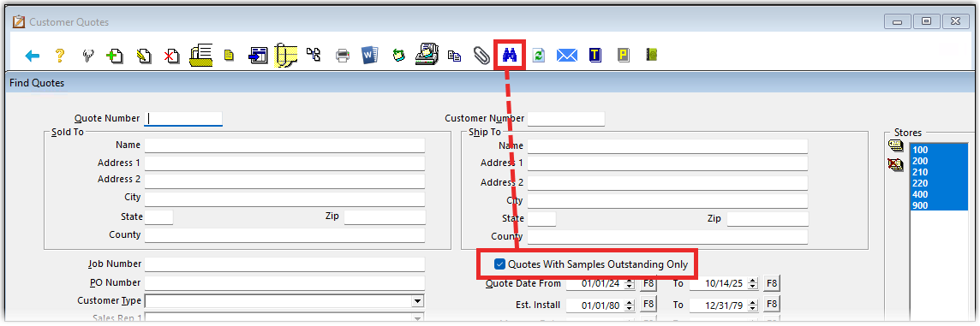
Task: Click the small yellow note icon
Action: 230,56
